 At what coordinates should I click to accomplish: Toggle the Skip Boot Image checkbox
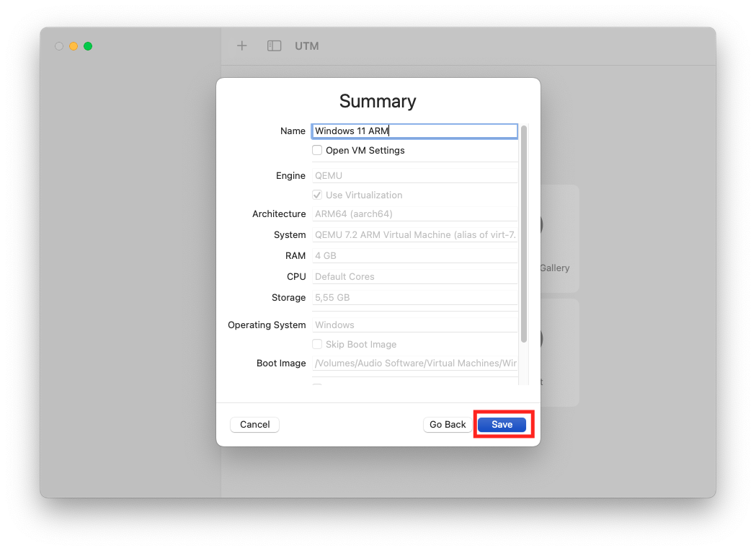coord(317,344)
